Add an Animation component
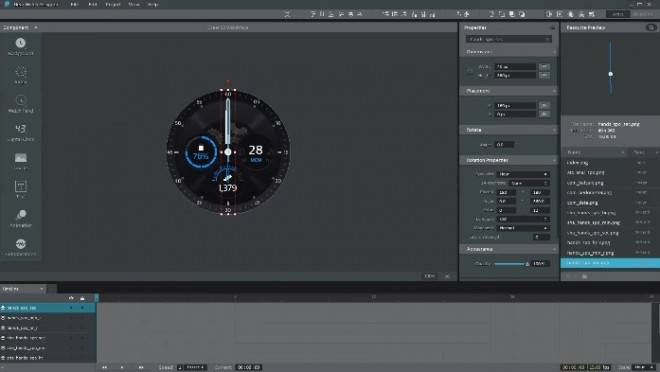 tap(20, 218)
